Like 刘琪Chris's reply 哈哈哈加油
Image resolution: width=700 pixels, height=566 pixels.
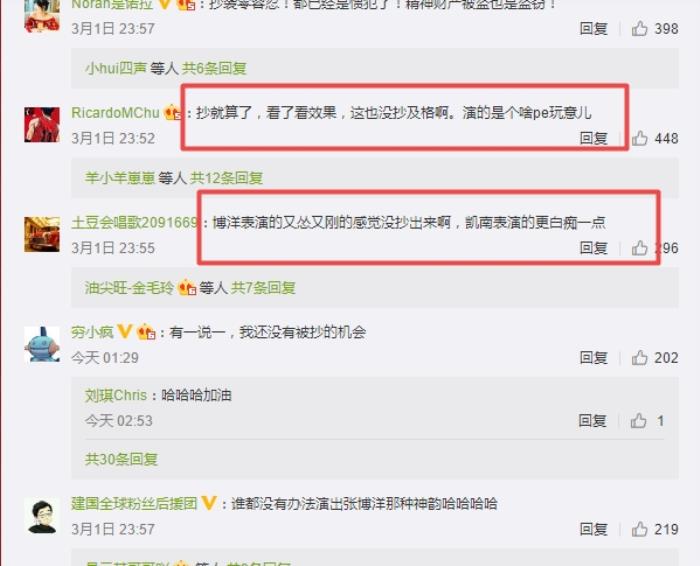(x=638, y=420)
